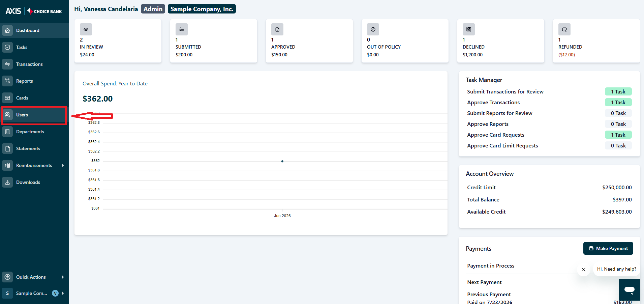Click the Quick Actions lightning icon

pyautogui.click(x=7, y=277)
